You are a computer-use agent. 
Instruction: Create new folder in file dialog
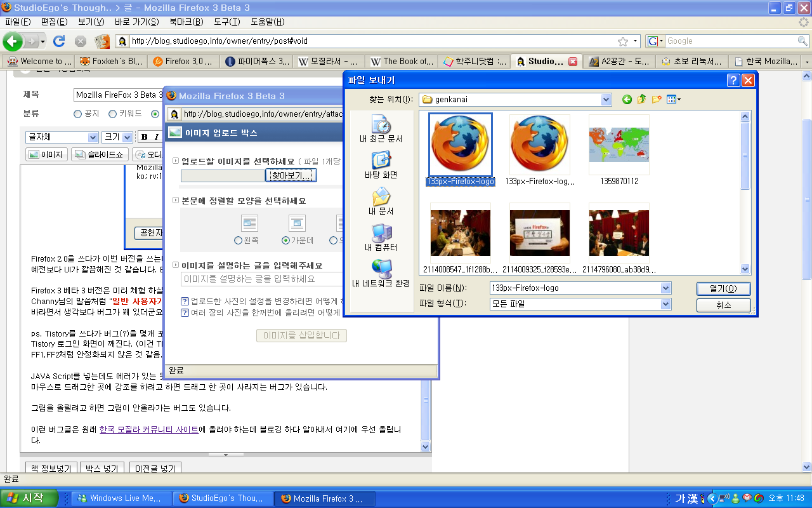click(657, 99)
